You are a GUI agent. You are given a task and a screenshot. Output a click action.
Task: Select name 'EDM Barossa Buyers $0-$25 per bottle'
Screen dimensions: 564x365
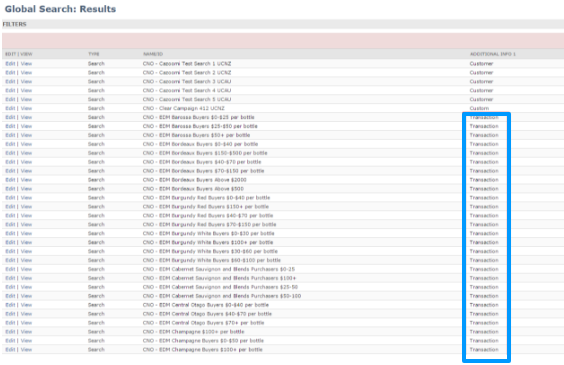coord(207,117)
